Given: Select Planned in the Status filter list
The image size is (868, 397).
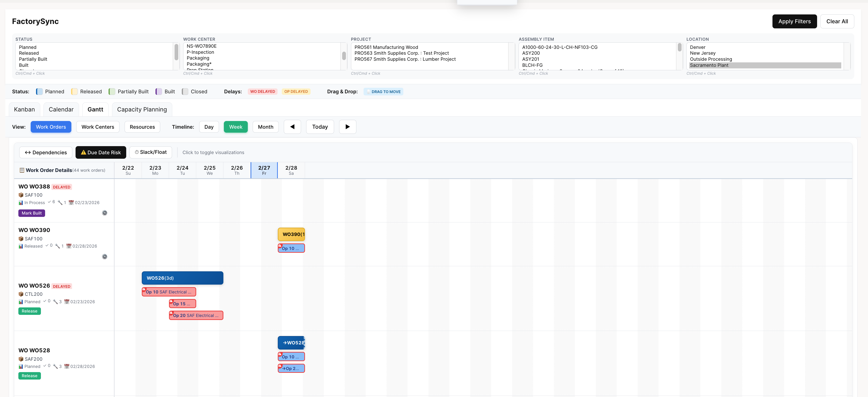Looking at the screenshot, I should point(27,47).
